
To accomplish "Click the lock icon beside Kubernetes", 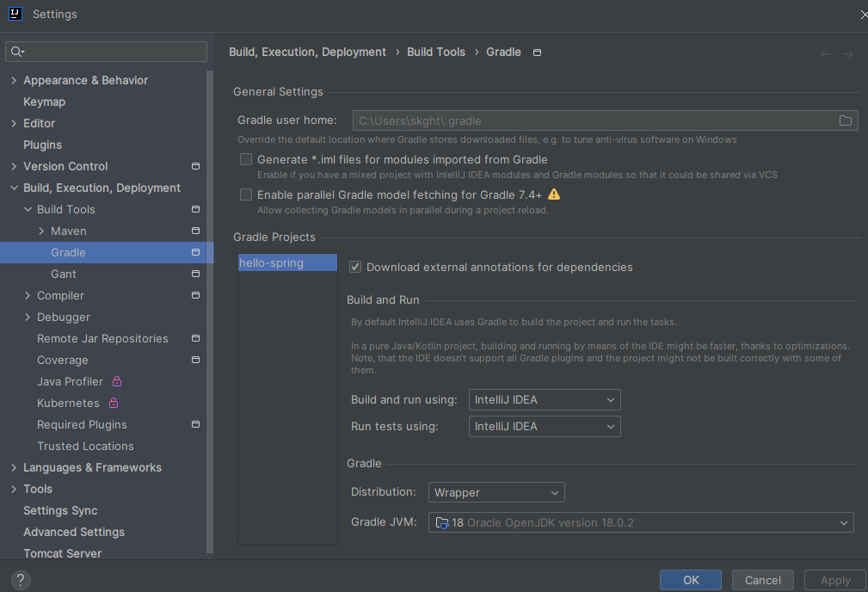I will 114,403.
